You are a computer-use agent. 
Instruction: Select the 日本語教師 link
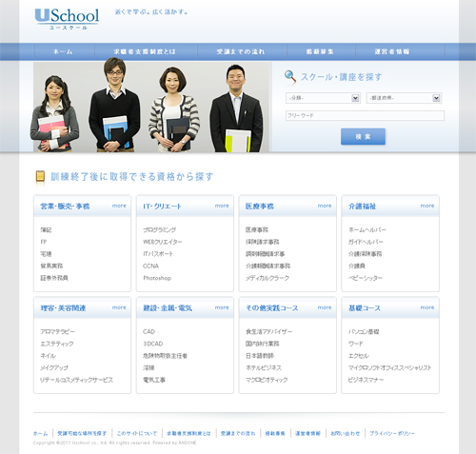(260, 356)
